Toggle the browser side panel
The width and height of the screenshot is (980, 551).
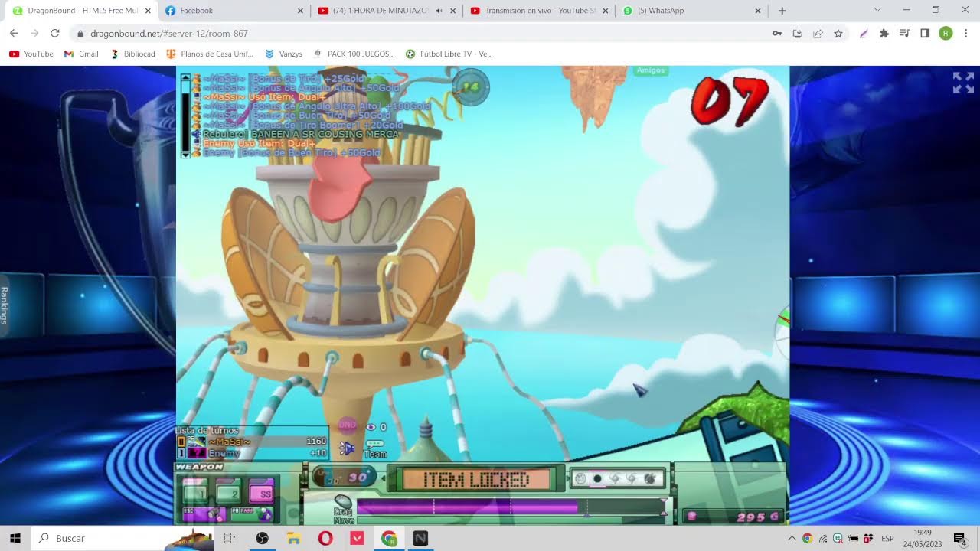925,34
